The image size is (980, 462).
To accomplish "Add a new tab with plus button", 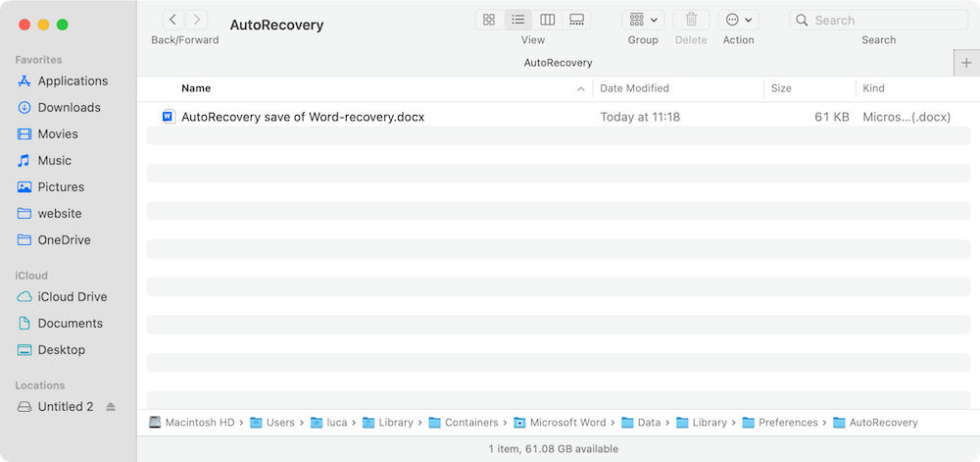I will [966, 63].
